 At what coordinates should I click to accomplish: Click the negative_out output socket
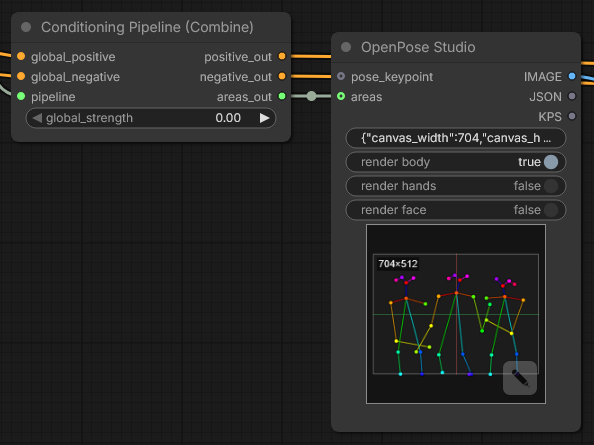tap(282, 77)
